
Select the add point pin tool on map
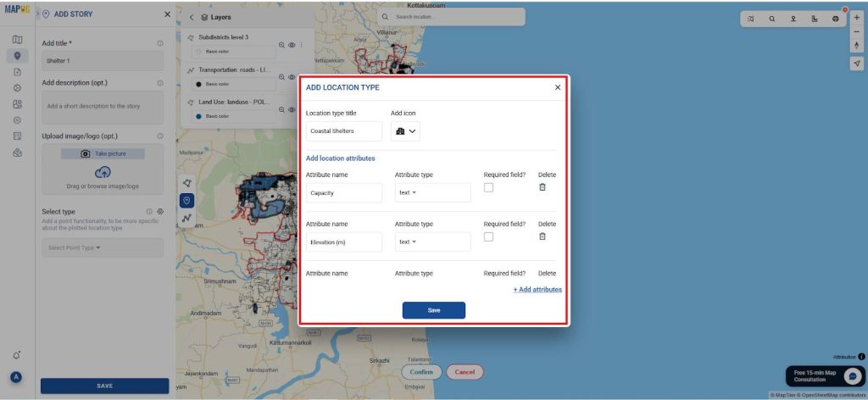[x=187, y=200]
